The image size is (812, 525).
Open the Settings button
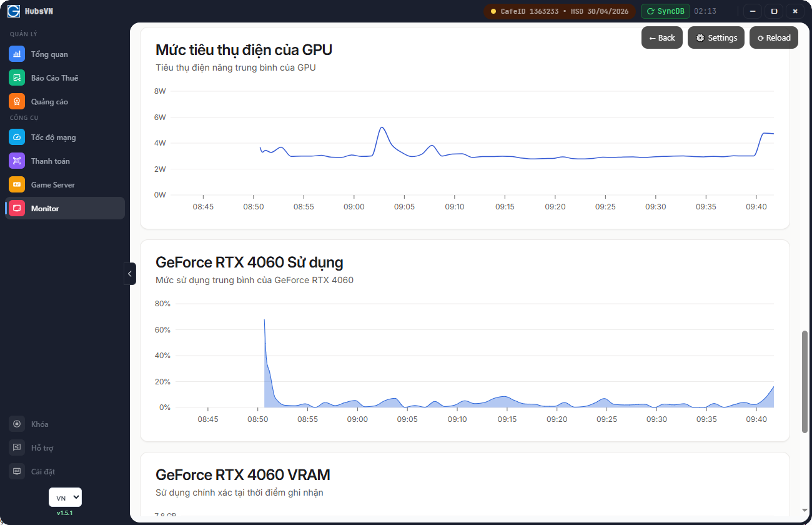[x=716, y=37]
